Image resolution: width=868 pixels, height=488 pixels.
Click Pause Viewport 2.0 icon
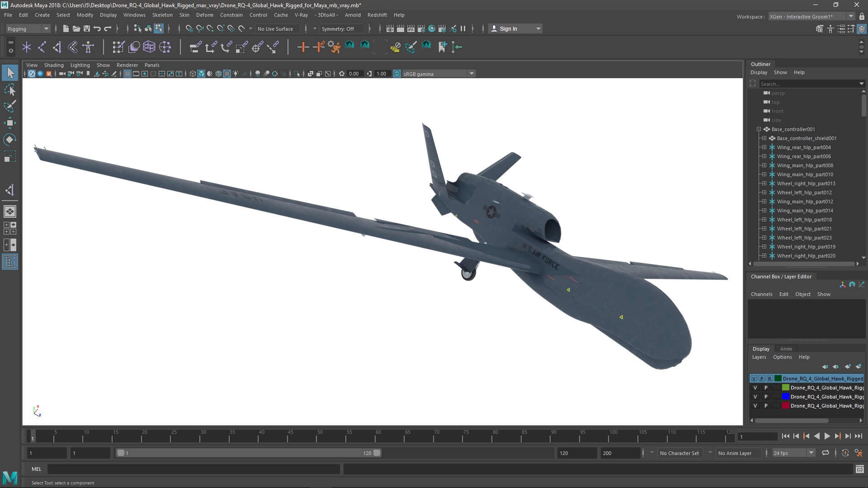463,28
